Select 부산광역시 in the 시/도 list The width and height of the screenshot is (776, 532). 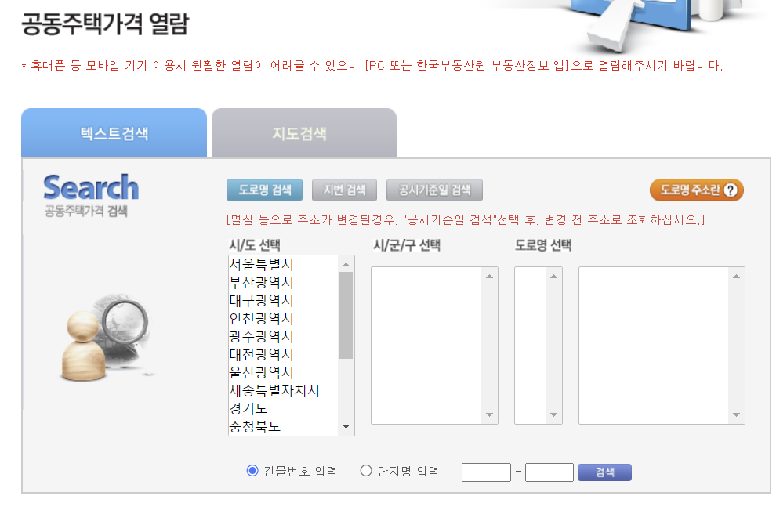(283, 283)
